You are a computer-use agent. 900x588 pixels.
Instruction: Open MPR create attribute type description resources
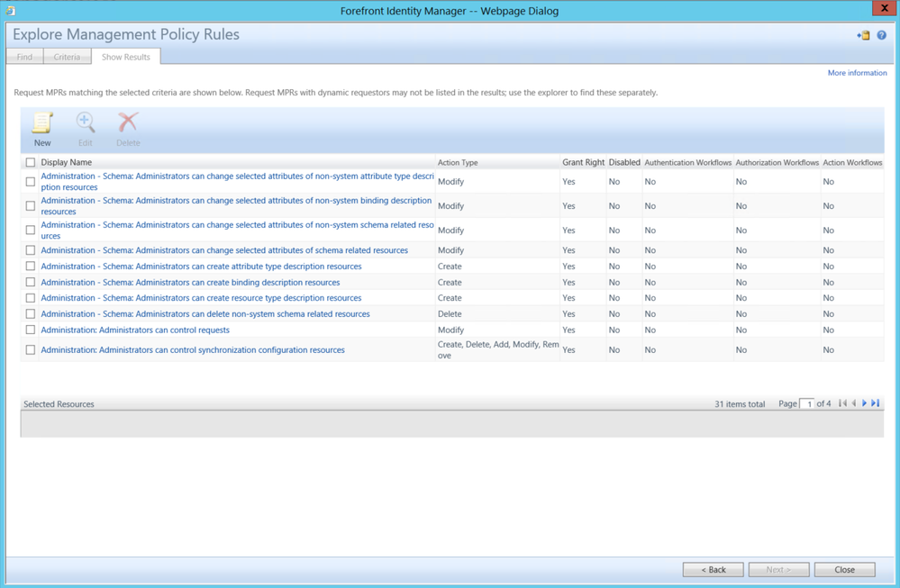pos(201,267)
